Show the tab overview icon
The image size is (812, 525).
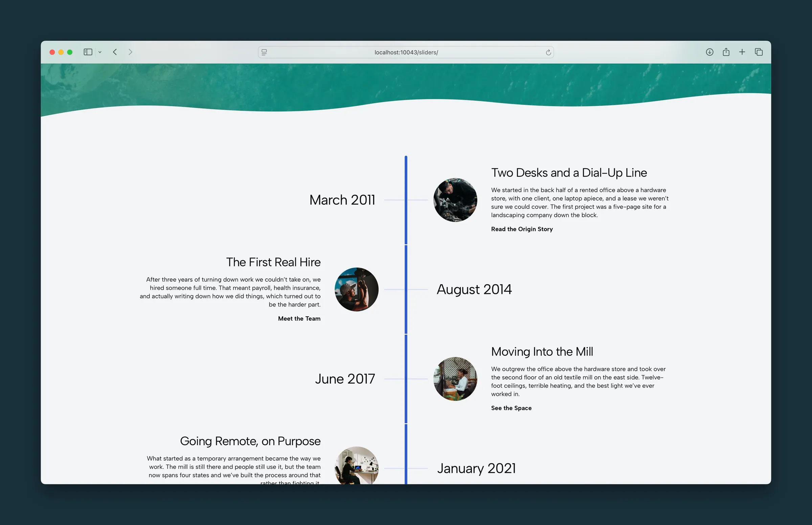759,52
